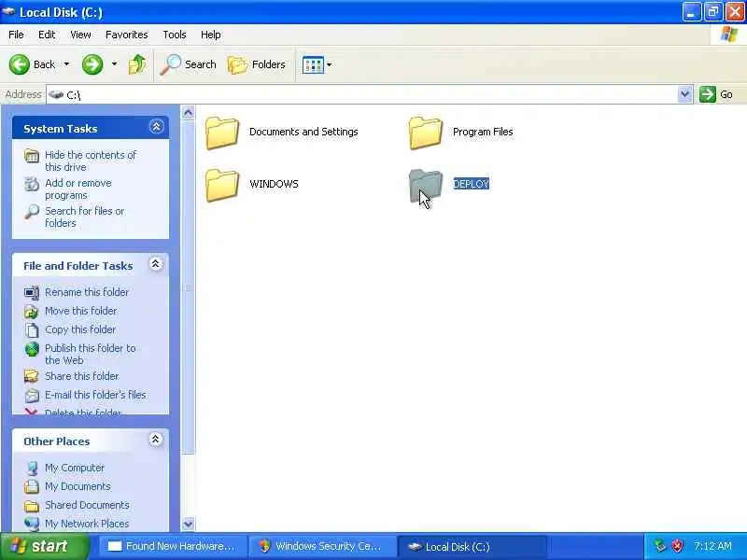Click the My Computer icon in sidebar
The width and height of the screenshot is (747, 560).
click(x=32, y=469)
